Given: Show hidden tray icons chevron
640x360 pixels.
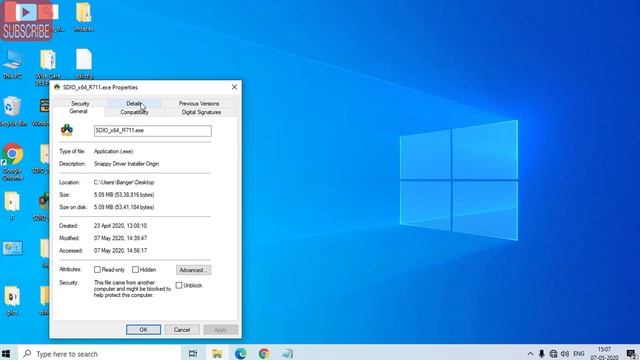Looking at the screenshot, I should click(530, 353).
